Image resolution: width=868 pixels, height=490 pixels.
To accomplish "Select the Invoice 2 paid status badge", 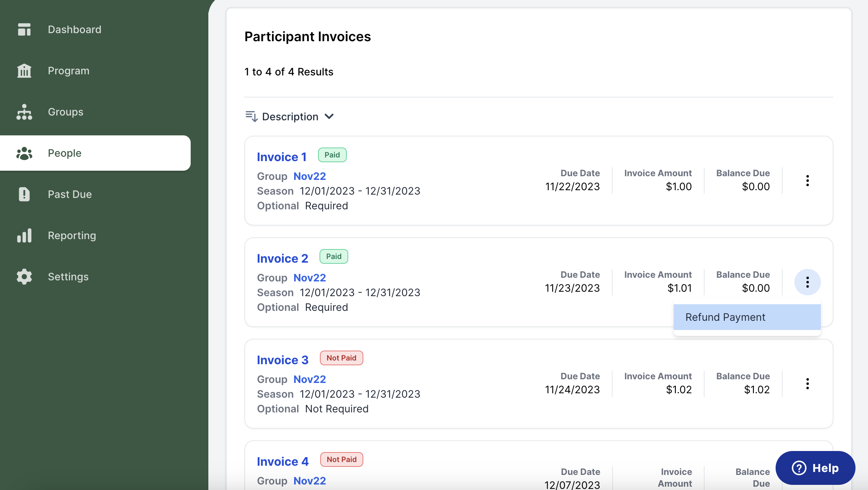I will (333, 256).
